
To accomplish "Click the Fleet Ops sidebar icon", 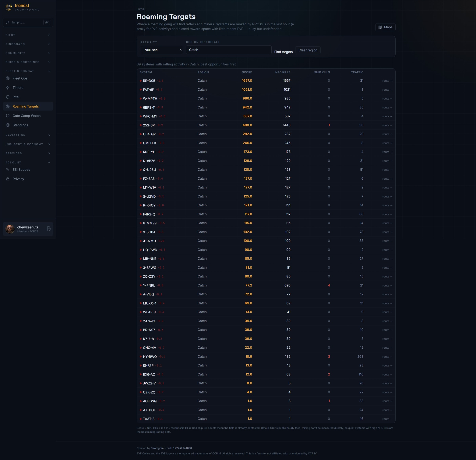I will click(x=8, y=78).
